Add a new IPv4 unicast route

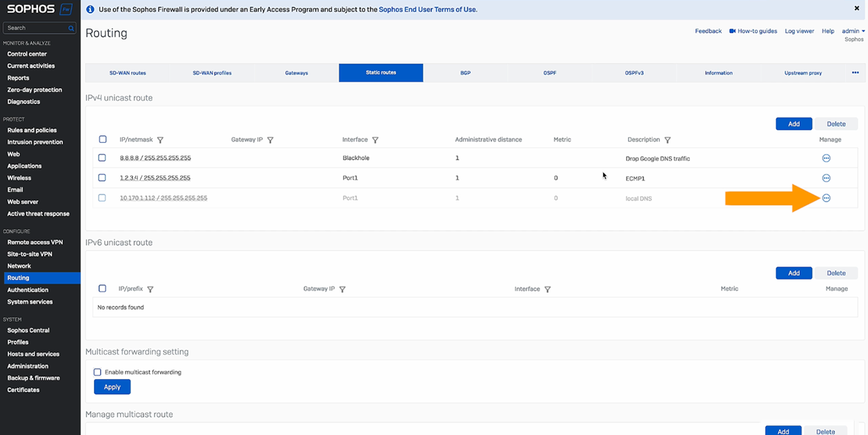tap(793, 124)
